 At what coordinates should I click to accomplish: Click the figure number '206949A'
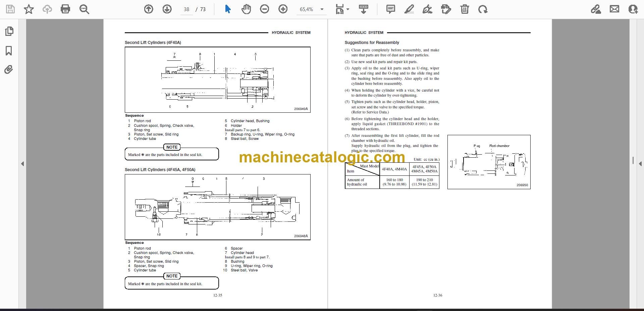click(x=301, y=109)
